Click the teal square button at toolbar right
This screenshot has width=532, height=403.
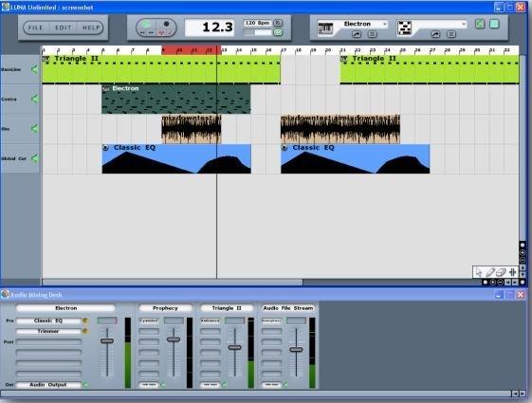pyautogui.click(x=494, y=24)
